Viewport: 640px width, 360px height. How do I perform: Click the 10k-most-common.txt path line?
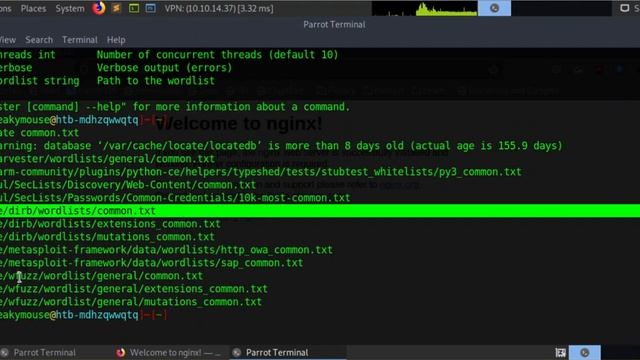click(x=175, y=198)
